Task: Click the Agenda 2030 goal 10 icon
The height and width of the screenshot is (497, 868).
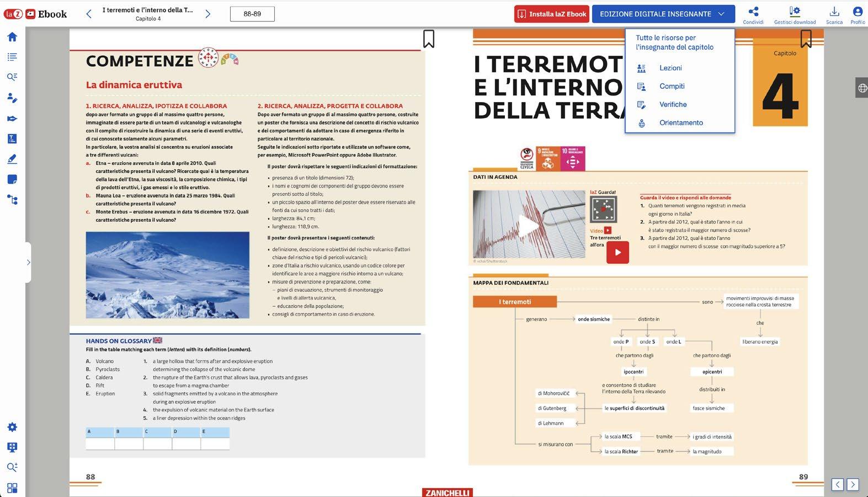Action: pyautogui.click(x=573, y=159)
